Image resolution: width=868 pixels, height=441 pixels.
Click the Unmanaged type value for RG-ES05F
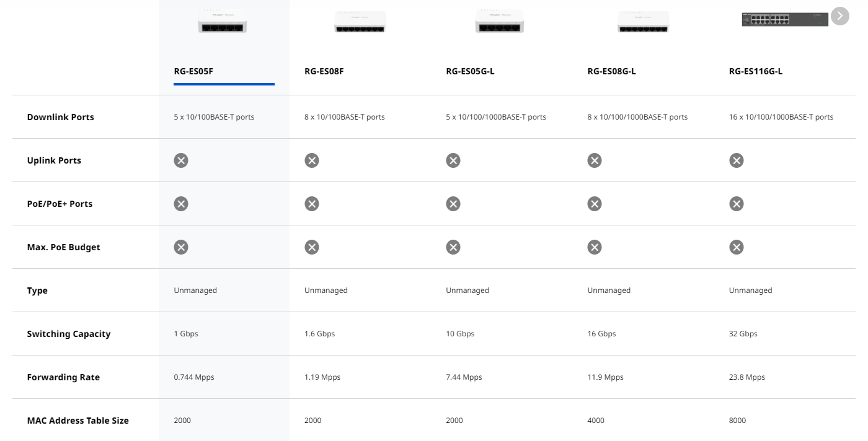click(x=195, y=290)
